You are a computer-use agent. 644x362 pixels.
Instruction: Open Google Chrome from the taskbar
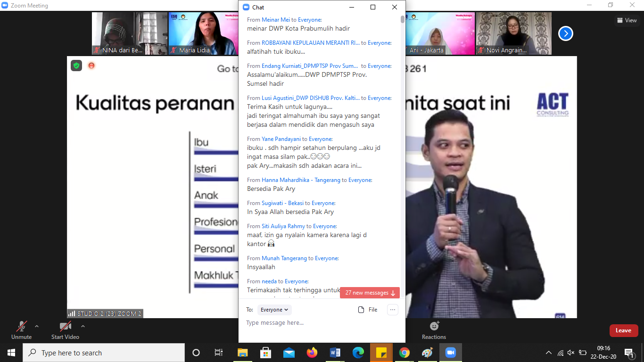point(404,353)
